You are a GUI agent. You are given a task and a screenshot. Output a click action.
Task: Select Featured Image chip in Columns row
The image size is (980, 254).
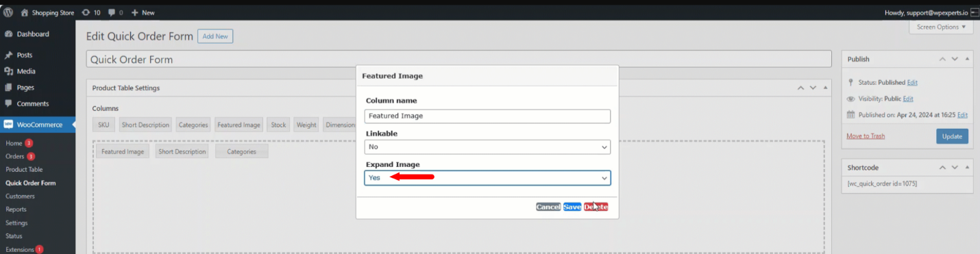coord(238,125)
